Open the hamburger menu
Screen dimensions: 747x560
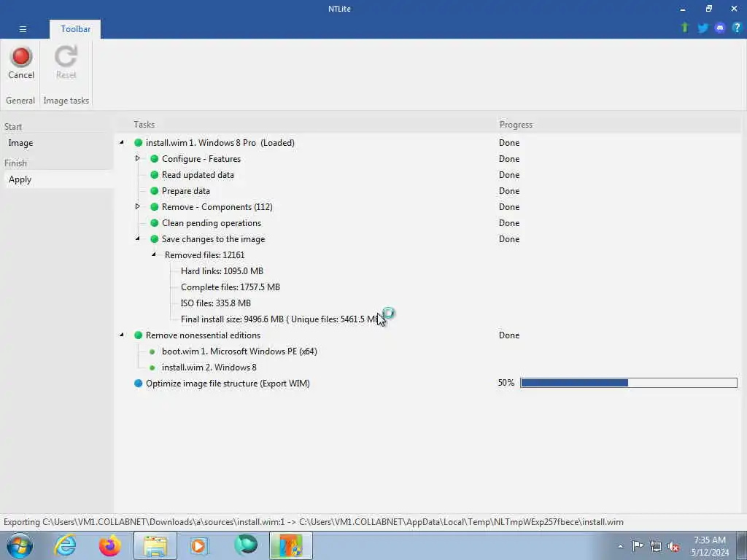coord(23,29)
